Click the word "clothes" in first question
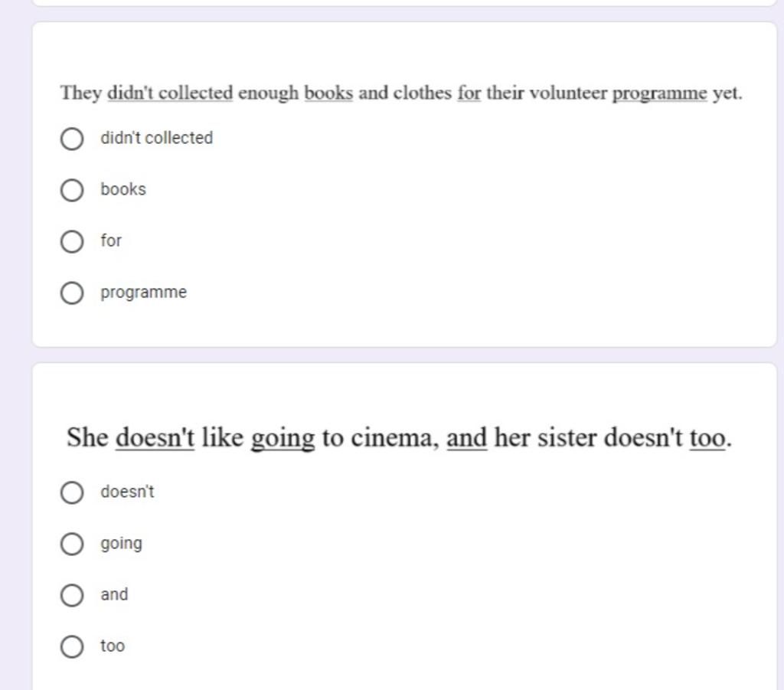The height and width of the screenshot is (690, 784). click(423, 93)
